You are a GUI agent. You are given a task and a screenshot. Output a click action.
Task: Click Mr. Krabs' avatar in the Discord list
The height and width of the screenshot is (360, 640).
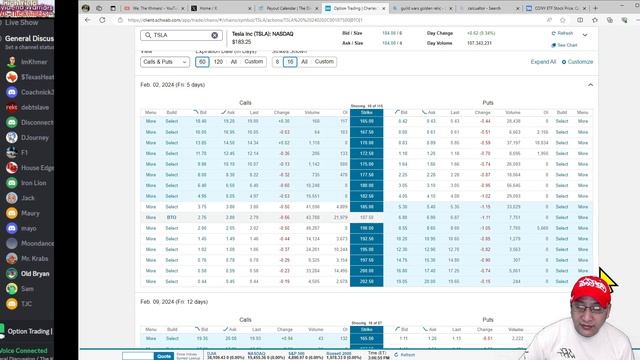(x=12, y=258)
